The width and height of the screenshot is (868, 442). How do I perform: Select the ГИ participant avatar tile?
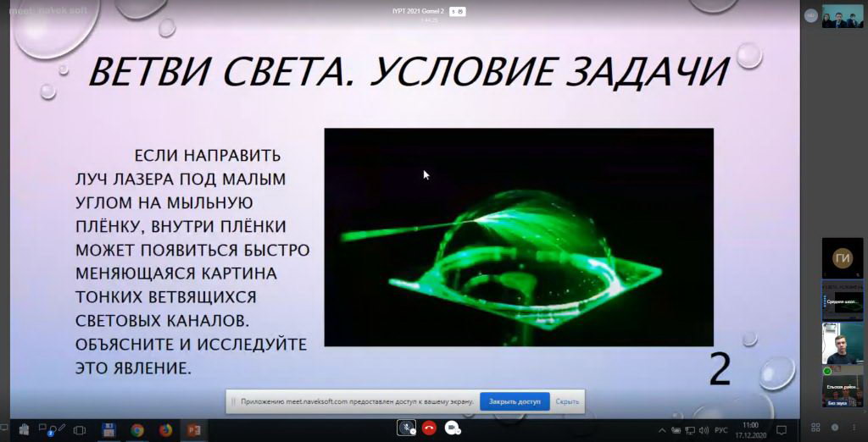click(843, 257)
